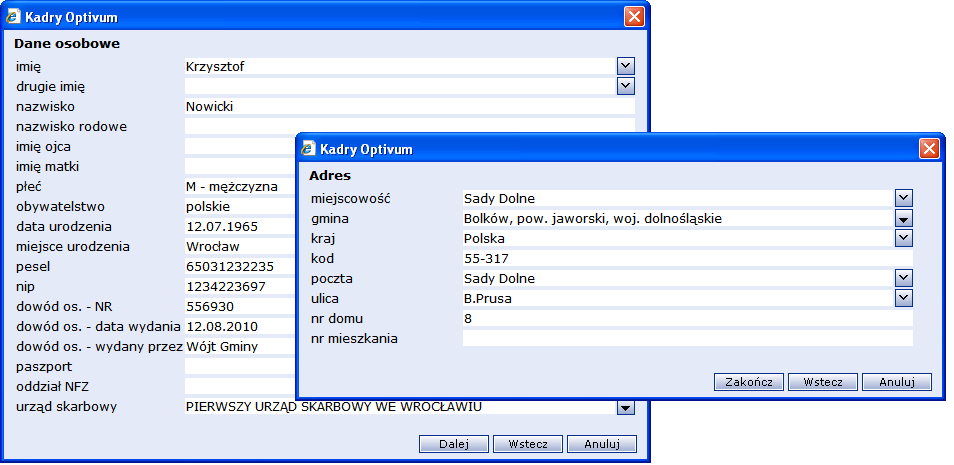This screenshot has width=954, height=465.
Task: Click the oddział NFZ input field
Action: click(x=240, y=386)
